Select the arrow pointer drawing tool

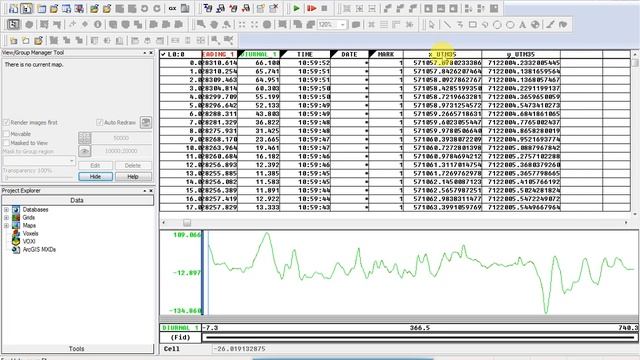click(x=431, y=24)
